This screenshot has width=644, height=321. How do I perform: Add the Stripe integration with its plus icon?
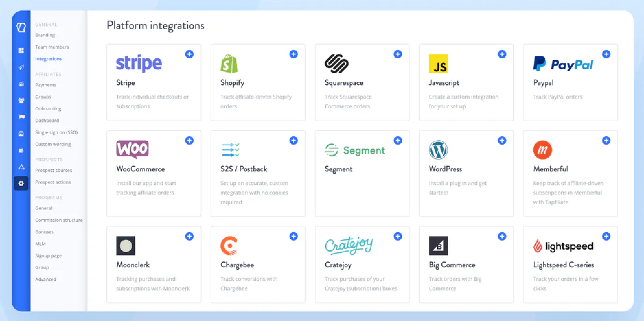pyautogui.click(x=190, y=54)
